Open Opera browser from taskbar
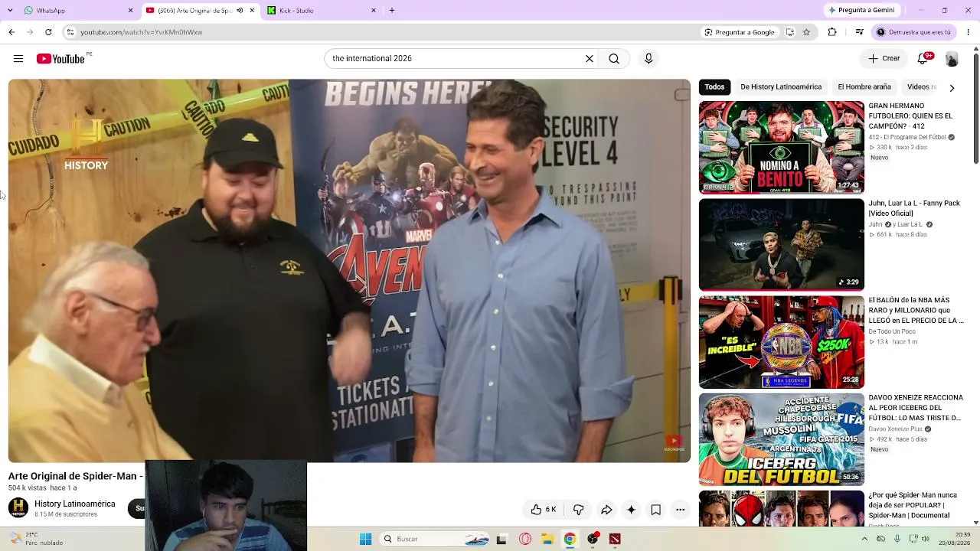Image resolution: width=980 pixels, height=551 pixels. pyautogui.click(x=525, y=539)
